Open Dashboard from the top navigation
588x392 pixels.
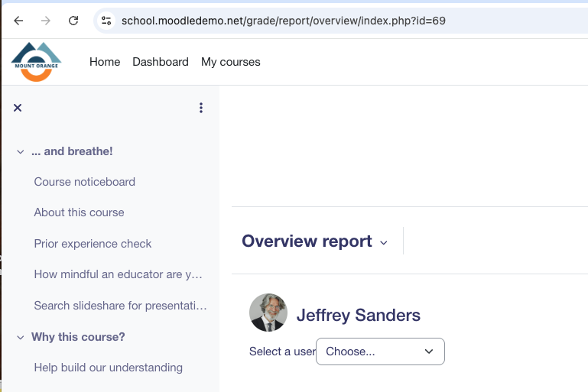(161, 62)
